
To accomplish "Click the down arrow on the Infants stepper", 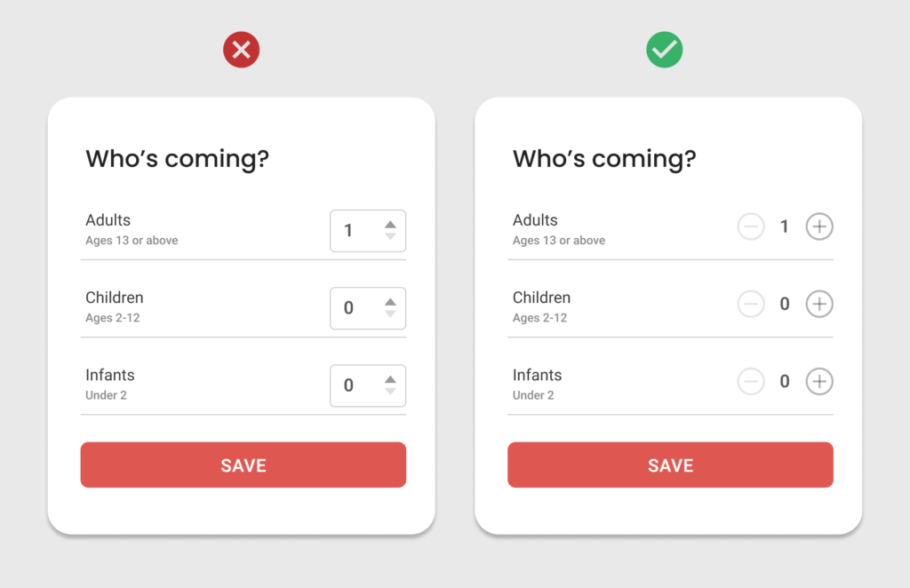I will tap(390, 392).
